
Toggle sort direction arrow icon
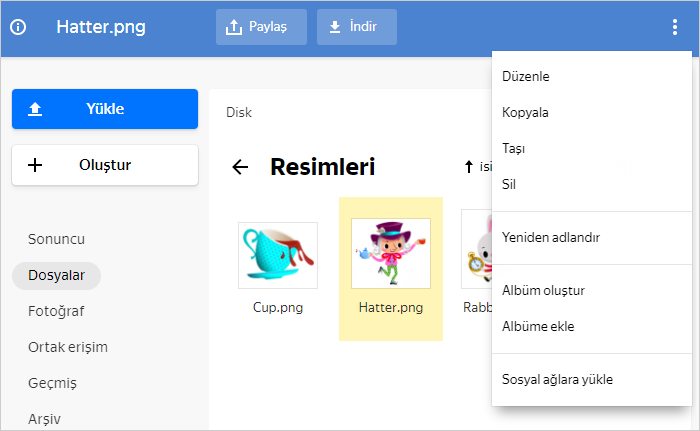click(x=468, y=167)
